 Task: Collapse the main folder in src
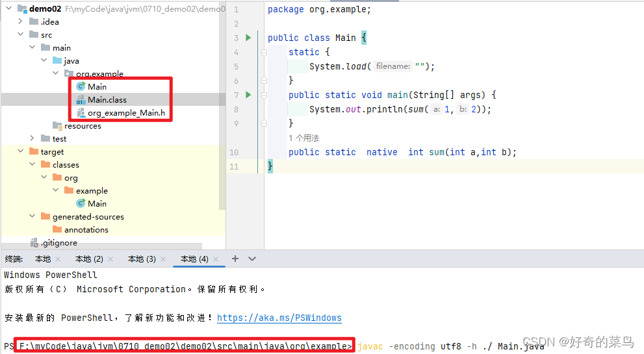[32, 47]
